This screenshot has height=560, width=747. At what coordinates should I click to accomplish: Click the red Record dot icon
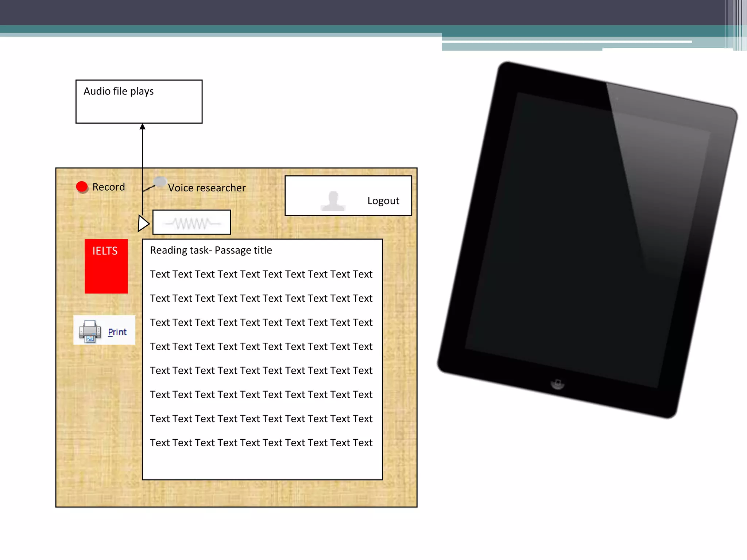tap(82, 187)
